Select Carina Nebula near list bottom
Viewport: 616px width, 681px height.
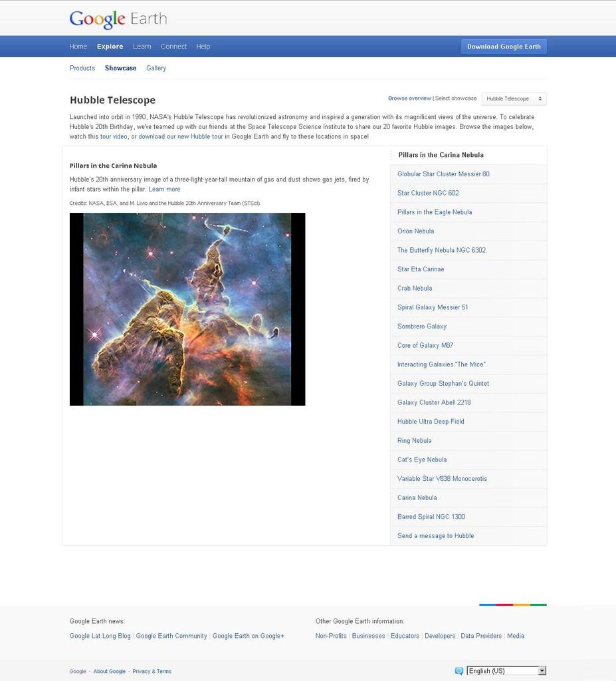click(468, 498)
